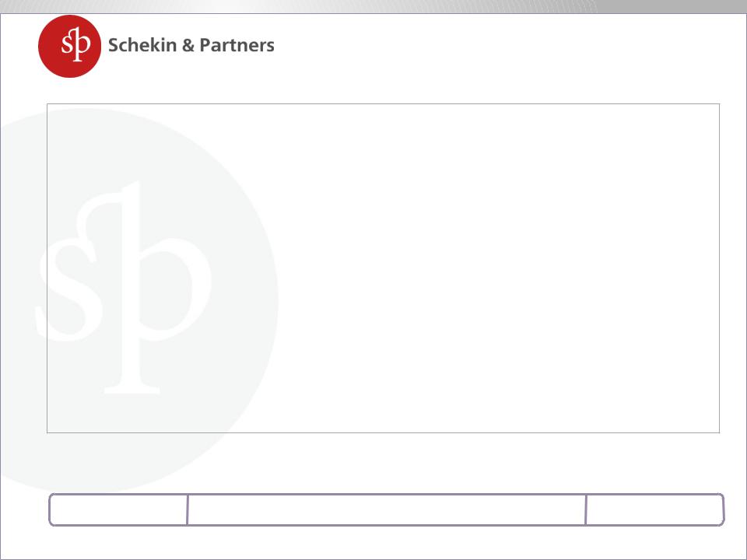747x560 pixels.
Task: Select the left segment of the bottom bar
Action: click(x=118, y=510)
